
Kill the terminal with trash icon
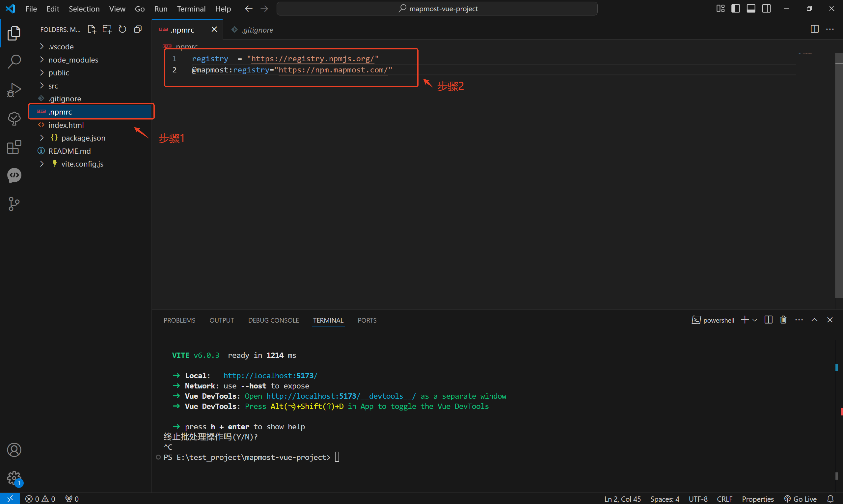click(x=783, y=320)
